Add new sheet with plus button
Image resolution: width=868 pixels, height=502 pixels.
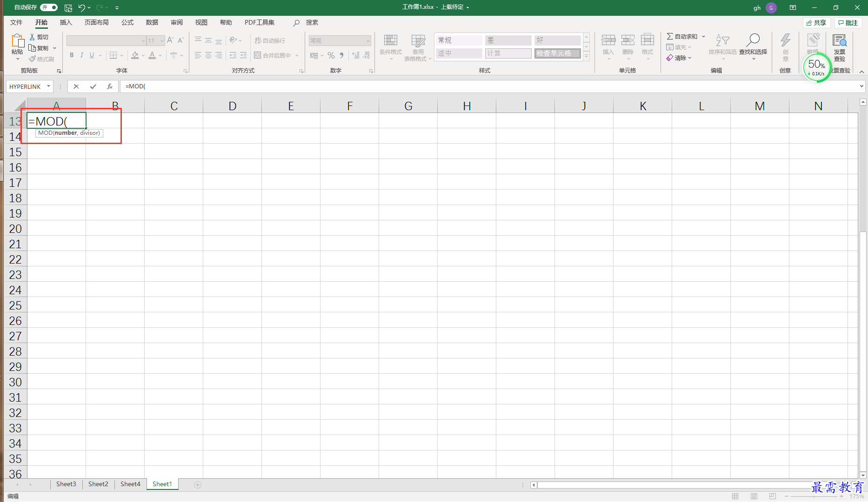(198, 485)
